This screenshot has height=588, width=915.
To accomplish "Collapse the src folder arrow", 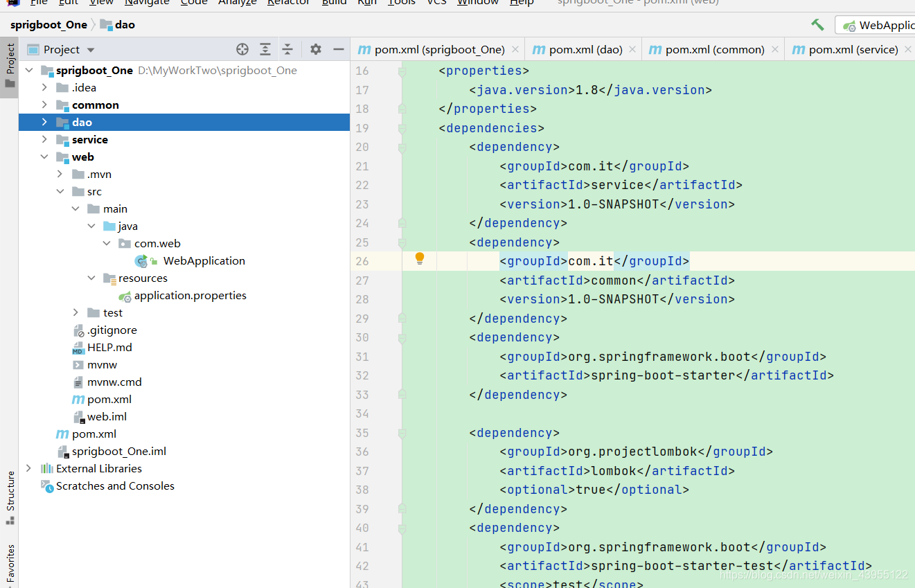I will 60,191.
